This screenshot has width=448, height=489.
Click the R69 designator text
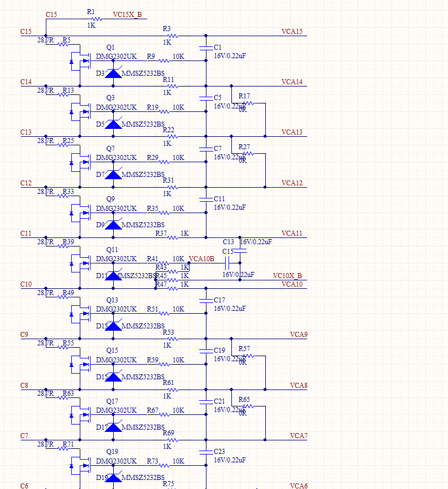coord(169,433)
